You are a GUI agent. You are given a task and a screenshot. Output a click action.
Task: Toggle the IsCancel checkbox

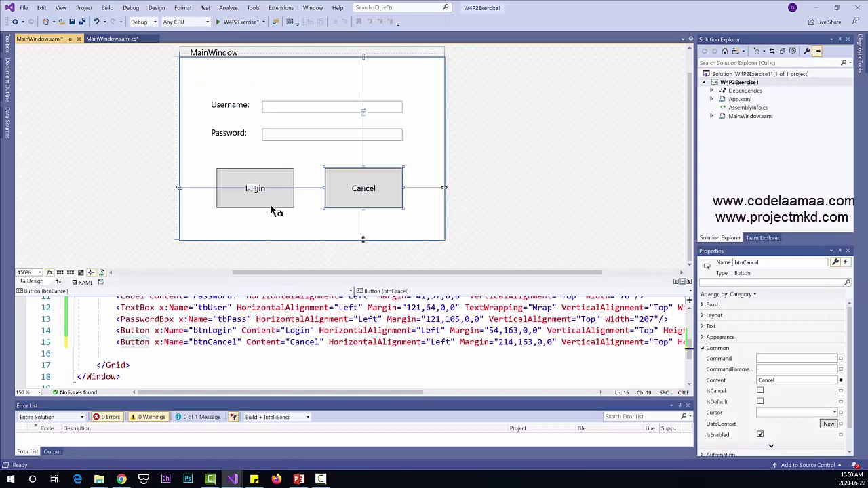coord(760,390)
